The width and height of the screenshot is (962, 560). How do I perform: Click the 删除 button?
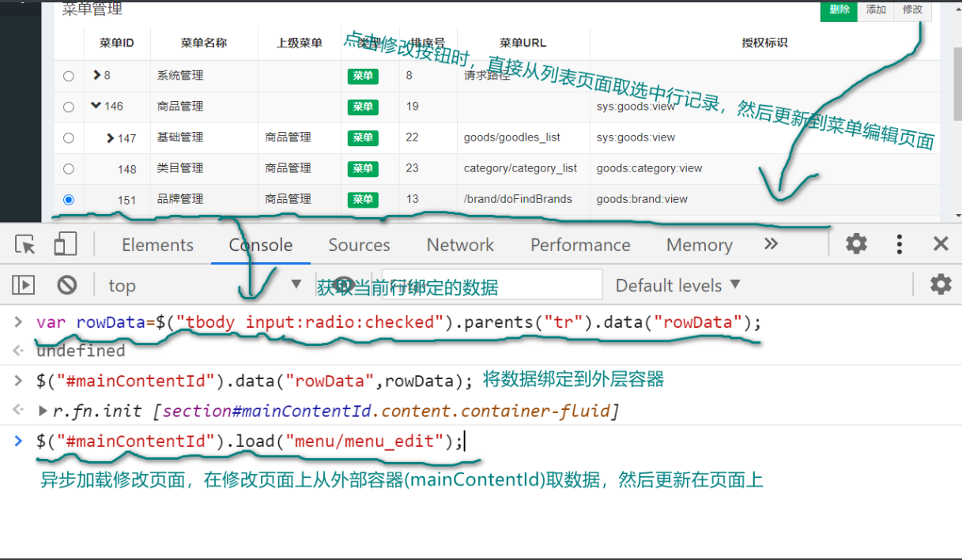click(839, 10)
